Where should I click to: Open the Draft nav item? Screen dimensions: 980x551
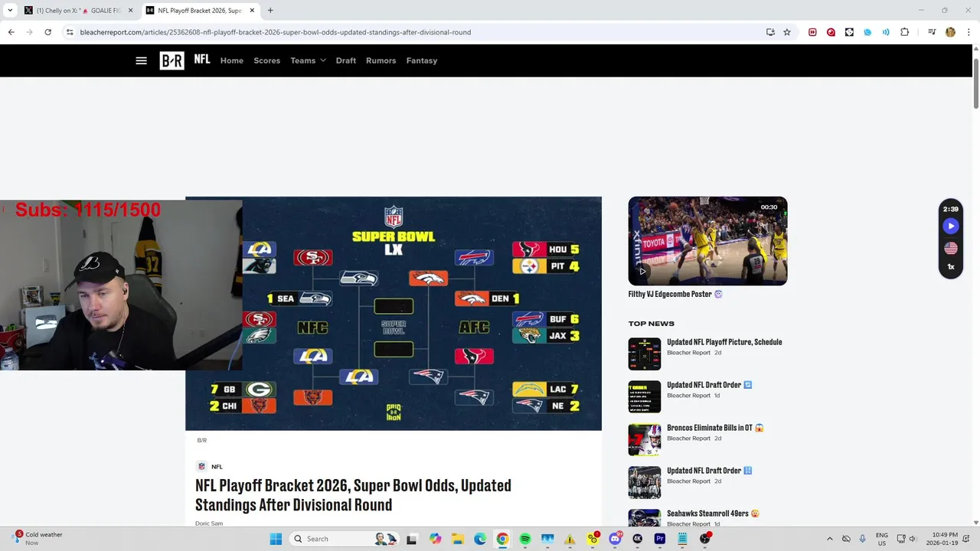tap(346, 60)
